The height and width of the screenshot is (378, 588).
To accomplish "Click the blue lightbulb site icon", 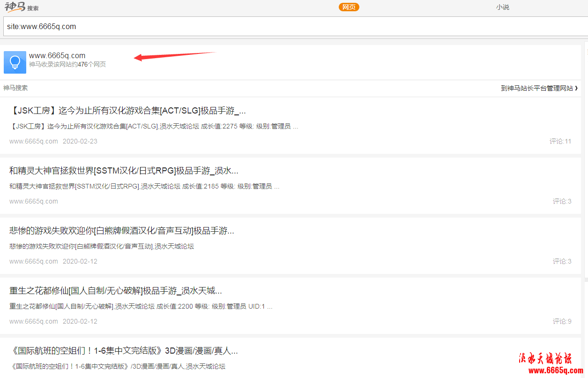I will coord(15,62).
